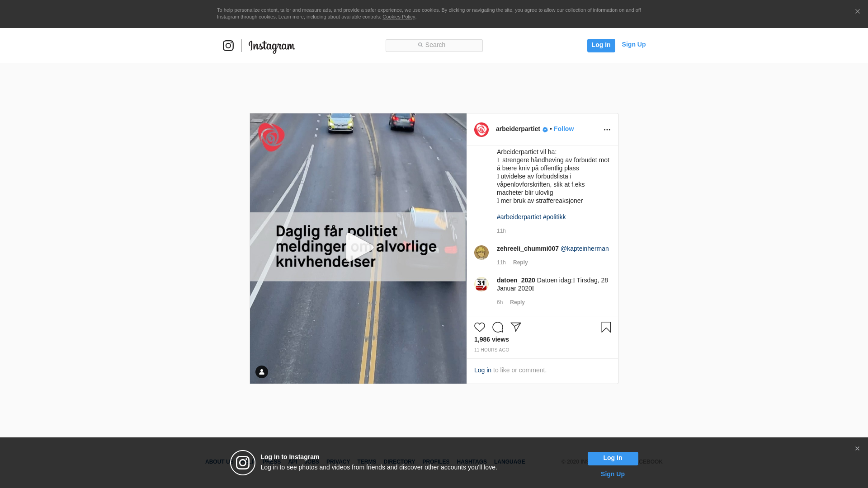The height and width of the screenshot is (488, 868).
Task: Click the Log In button in header
Action: click(x=601, y=45)
